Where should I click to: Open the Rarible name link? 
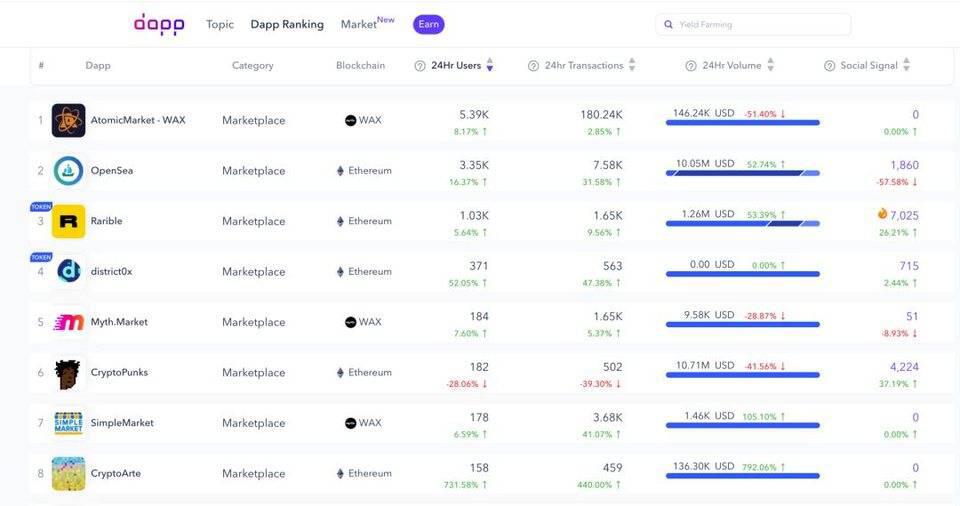tap(107, 221)
